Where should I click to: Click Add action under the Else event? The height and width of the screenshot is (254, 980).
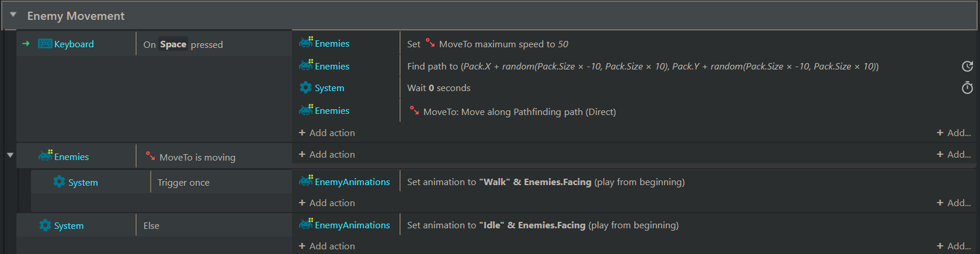[x=327, y=246]
